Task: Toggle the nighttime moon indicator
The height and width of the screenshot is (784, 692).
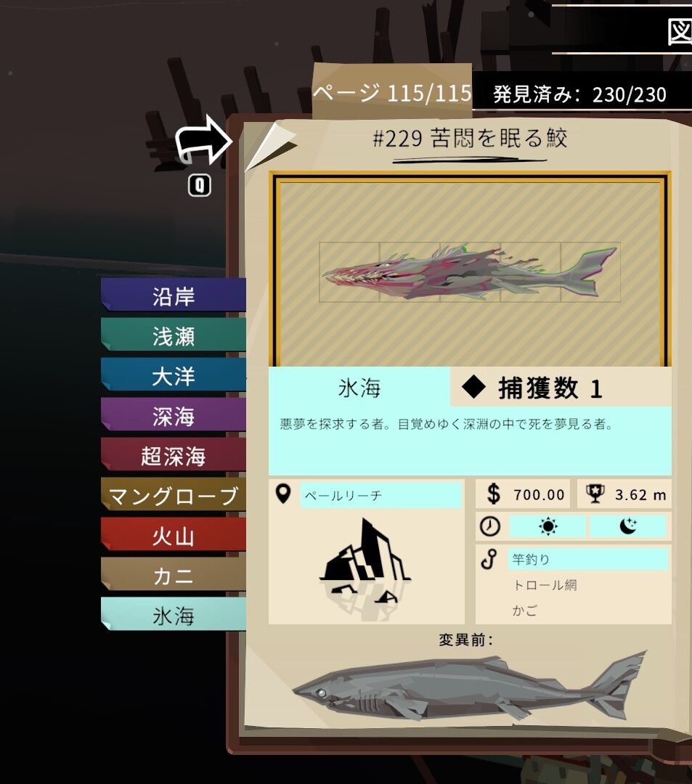Action: [x=628, y=526]
